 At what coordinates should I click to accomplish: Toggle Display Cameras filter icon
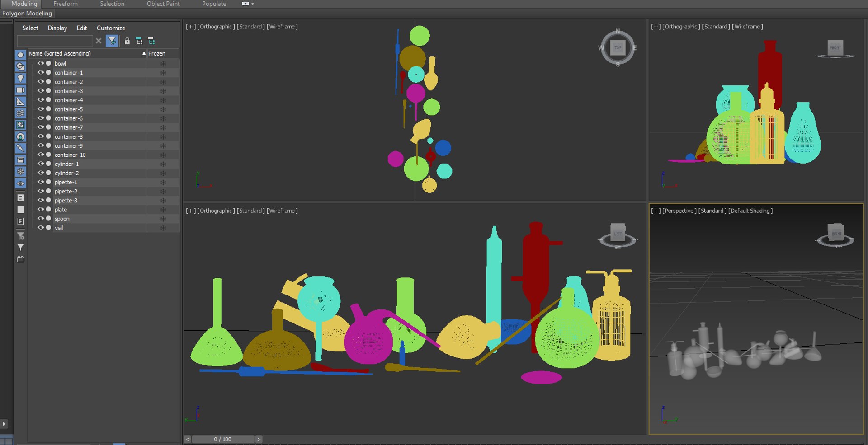click(20, 90)
